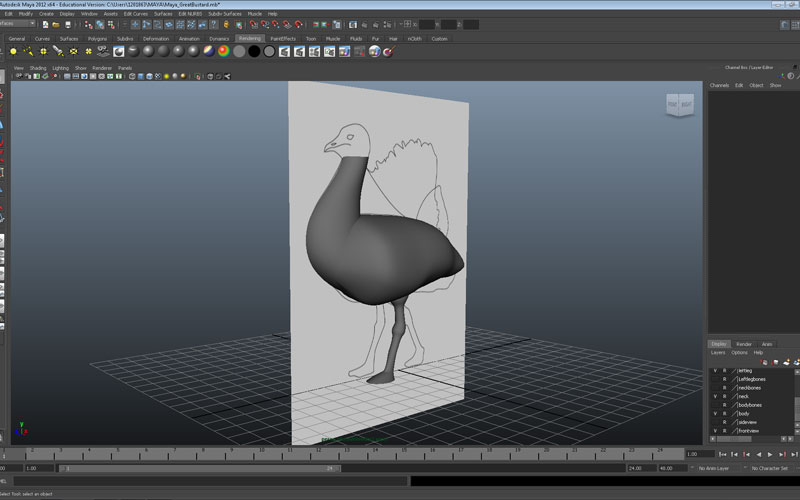Click the ramp texture sphere icon
Image resolution: width=800 pixels, height=500 pixels.
[x=224, y=51]
